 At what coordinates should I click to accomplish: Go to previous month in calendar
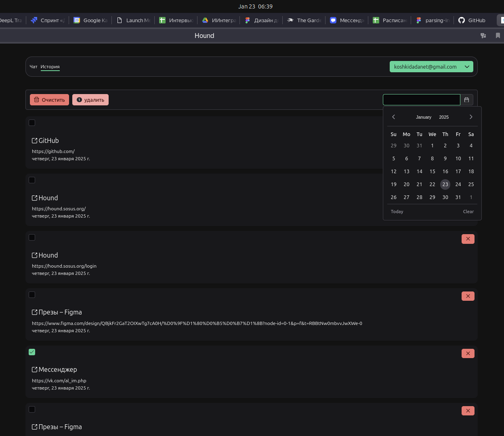pyautogui.click(x=394, y=117)
